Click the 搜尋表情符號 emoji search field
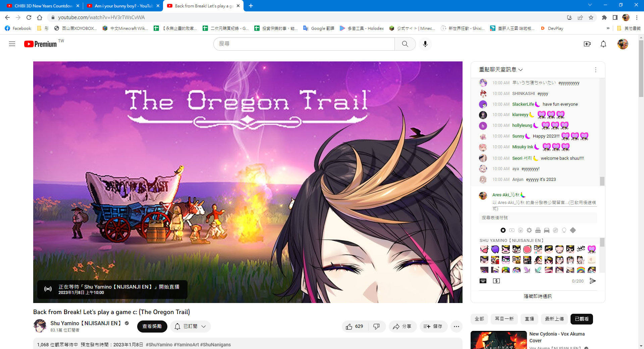Viewport: 644px width, 349px height. tap(538, 218)
